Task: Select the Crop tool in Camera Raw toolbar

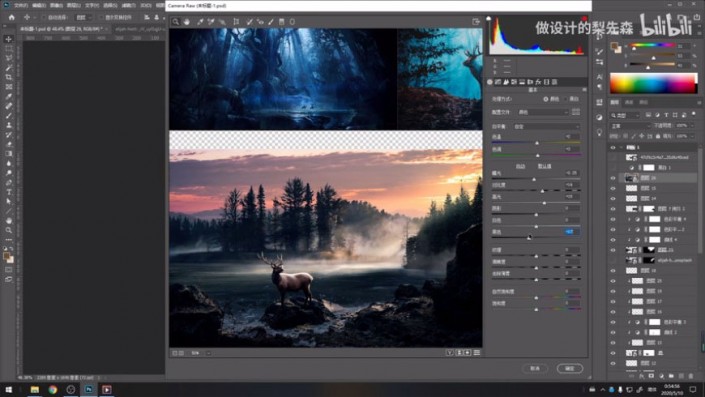Action: tap(236, 22)
